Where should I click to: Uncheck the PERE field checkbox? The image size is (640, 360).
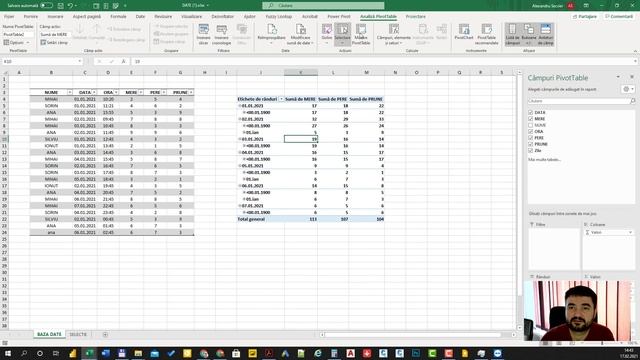point(531,138)
